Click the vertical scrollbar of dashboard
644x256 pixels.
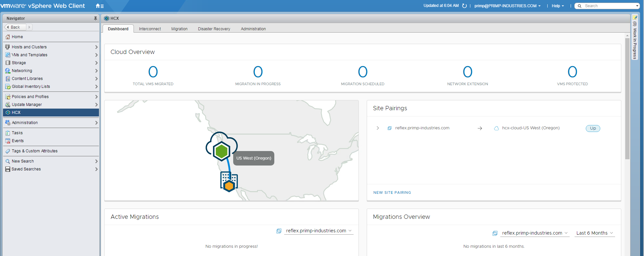[627, 99]
